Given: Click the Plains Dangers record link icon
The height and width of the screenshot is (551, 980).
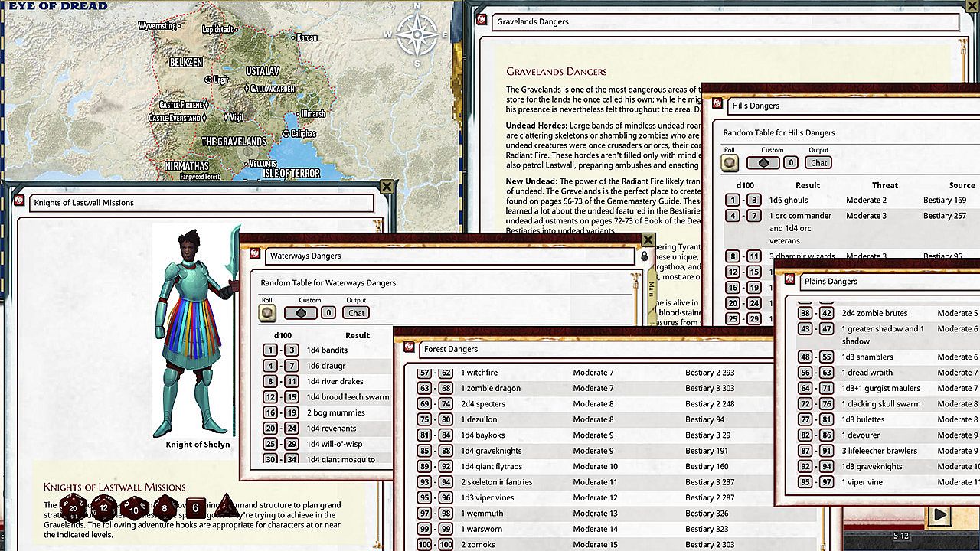Looking at the screenshot, I should coord(789,281).
